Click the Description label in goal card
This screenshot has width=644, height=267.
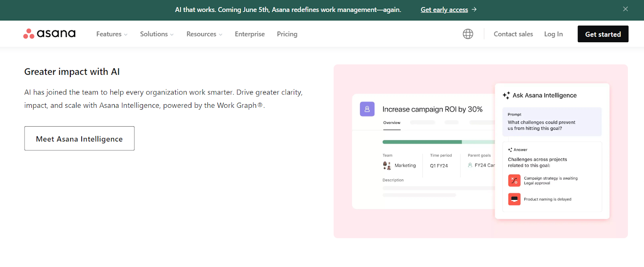pos(393,180)
